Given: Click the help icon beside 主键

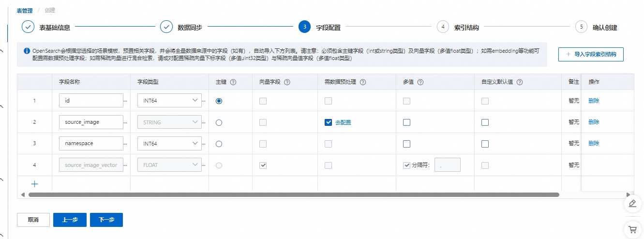Looking at the screenshot, I should coord(233,82).
